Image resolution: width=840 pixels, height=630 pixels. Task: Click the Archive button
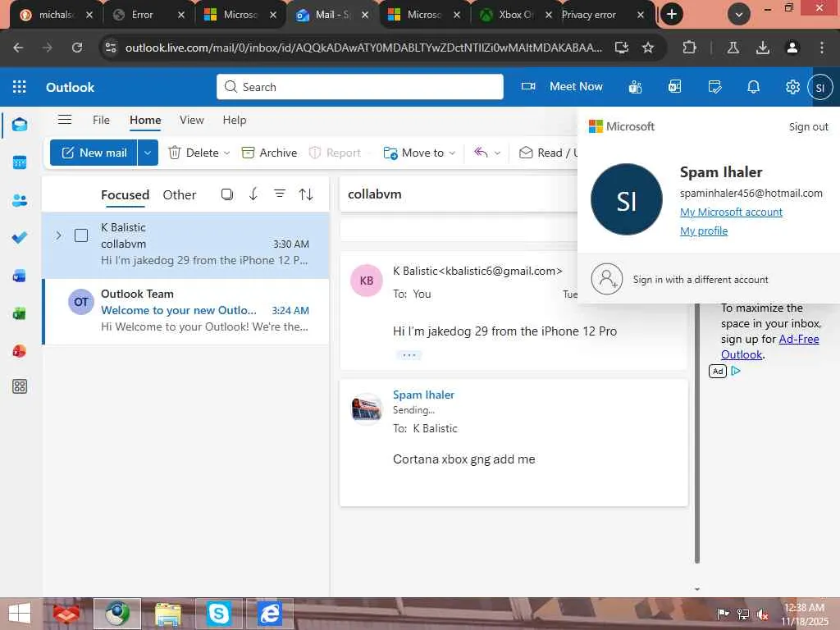[269, 153]
